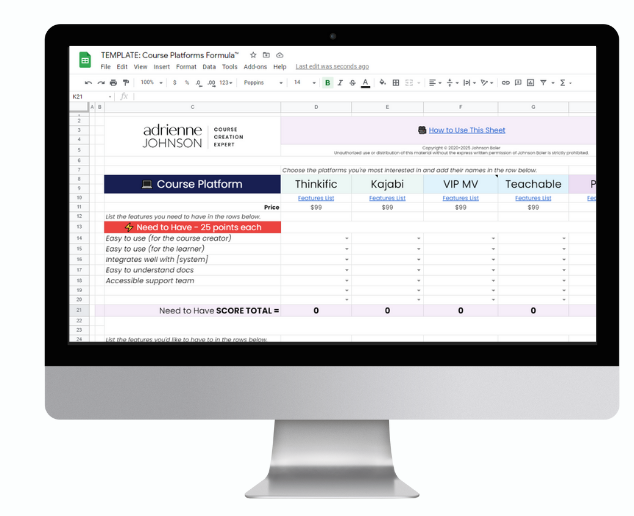The width and height of the screenshot is (634, 516).
Task: Select column D header
Action: 316,107
